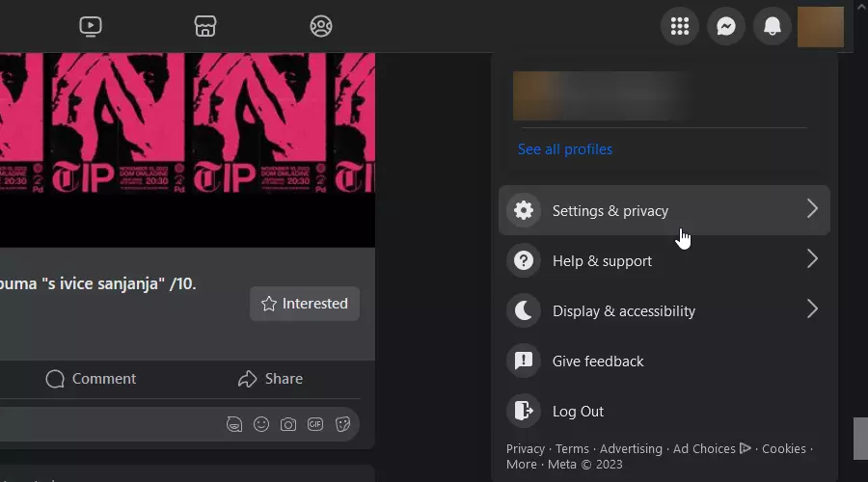Click the page vertical scrollbar thumb
868x482 pixels.
tap(860, 439)
